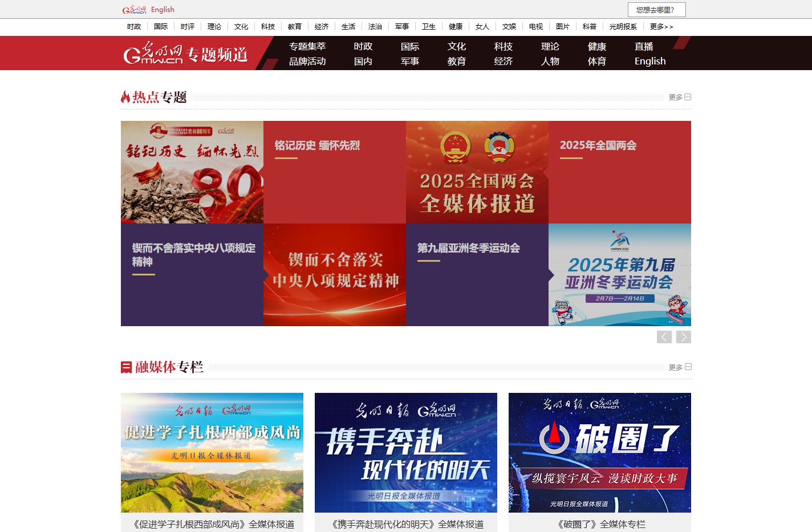Open 时政 in the top category bar
812x532 pixels.
[134, 27]
